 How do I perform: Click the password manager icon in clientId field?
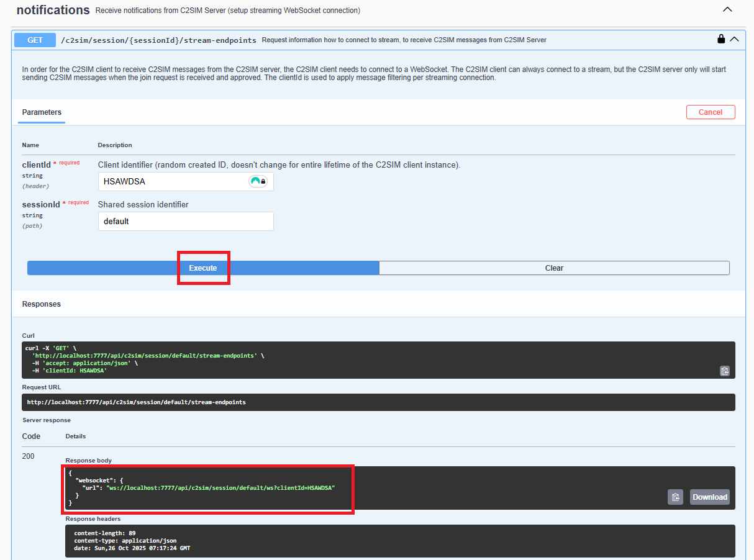(x=258, y=182)
